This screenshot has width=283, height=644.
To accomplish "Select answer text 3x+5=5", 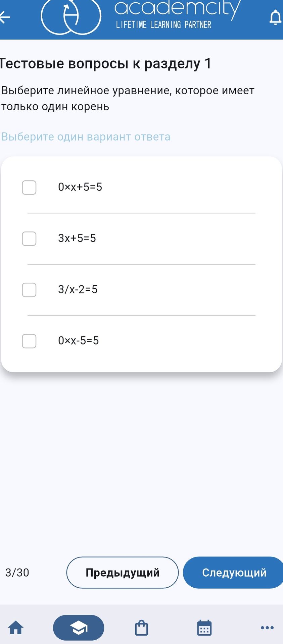I will pyautogui.click(x=77, y=238).
